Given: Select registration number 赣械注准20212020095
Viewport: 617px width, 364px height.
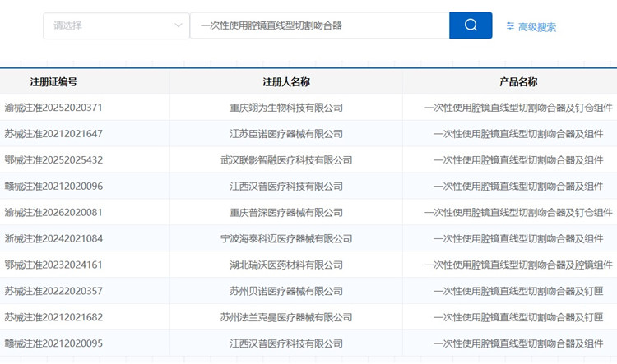Looking at the screenshot, I should [53, 343].
